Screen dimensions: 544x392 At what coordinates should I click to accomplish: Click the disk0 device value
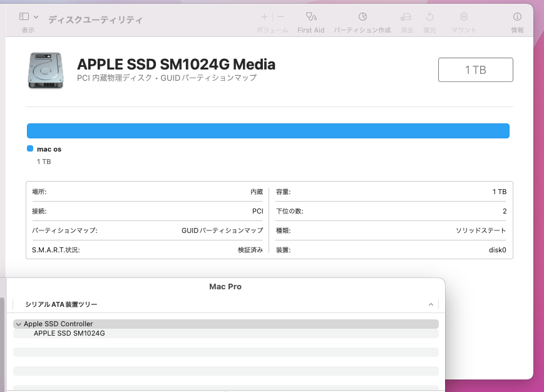498,250
